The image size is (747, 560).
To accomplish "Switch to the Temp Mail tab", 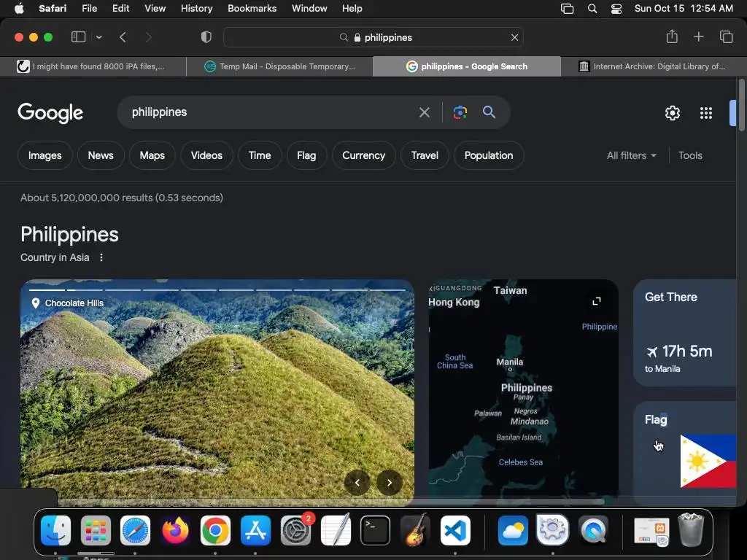I will (279, 66).
